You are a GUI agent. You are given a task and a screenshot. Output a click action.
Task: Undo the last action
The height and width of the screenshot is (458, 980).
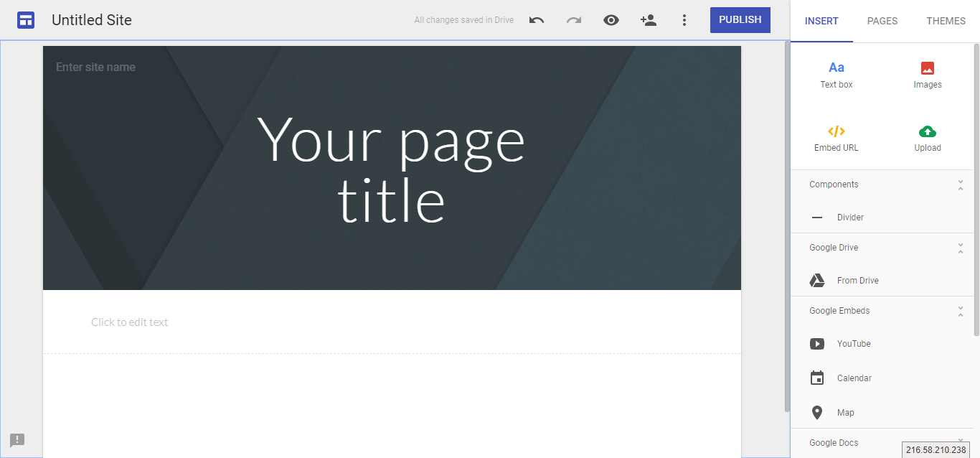point(537,20)
